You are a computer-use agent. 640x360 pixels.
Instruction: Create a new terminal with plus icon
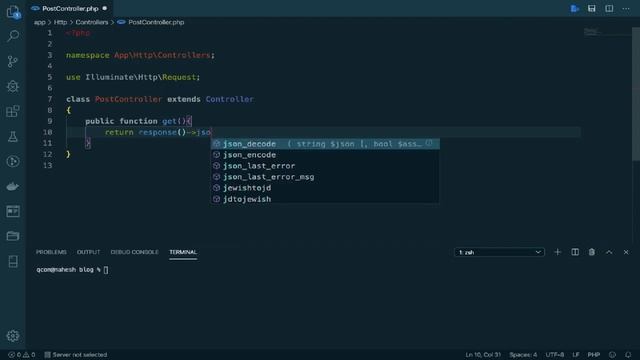(x=558, y=252)
